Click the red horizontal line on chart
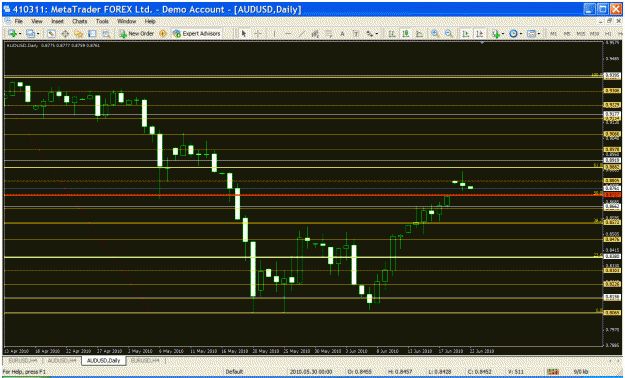The height and width of the screenshot is (378, 625). [x=303, y=195]
